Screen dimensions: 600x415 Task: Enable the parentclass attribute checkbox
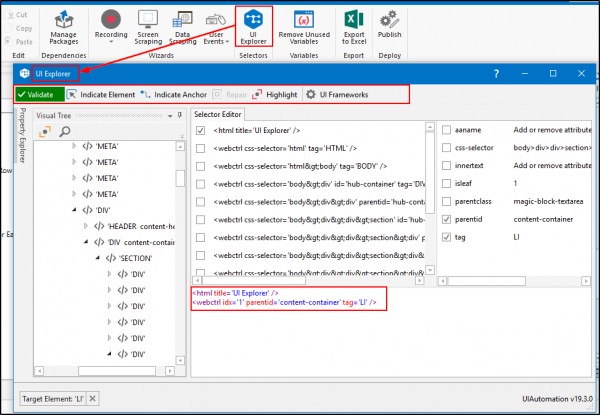(x=446, y=201)
